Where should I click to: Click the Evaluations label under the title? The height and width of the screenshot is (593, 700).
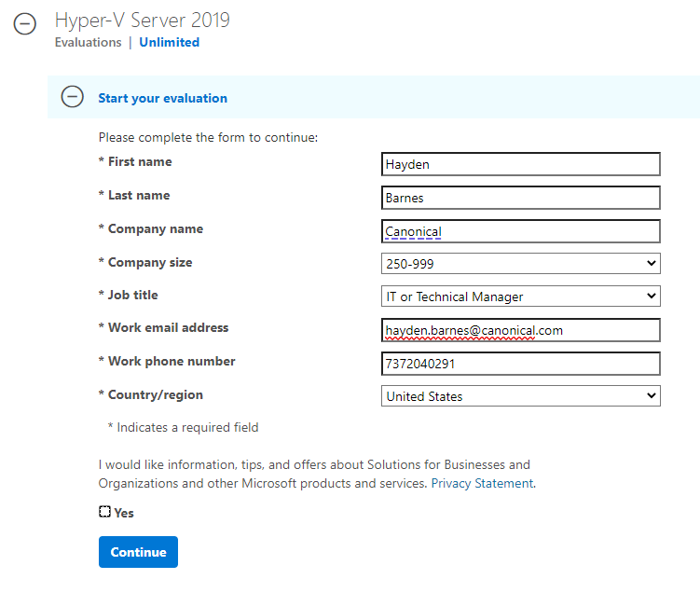[x=88, y=42]
